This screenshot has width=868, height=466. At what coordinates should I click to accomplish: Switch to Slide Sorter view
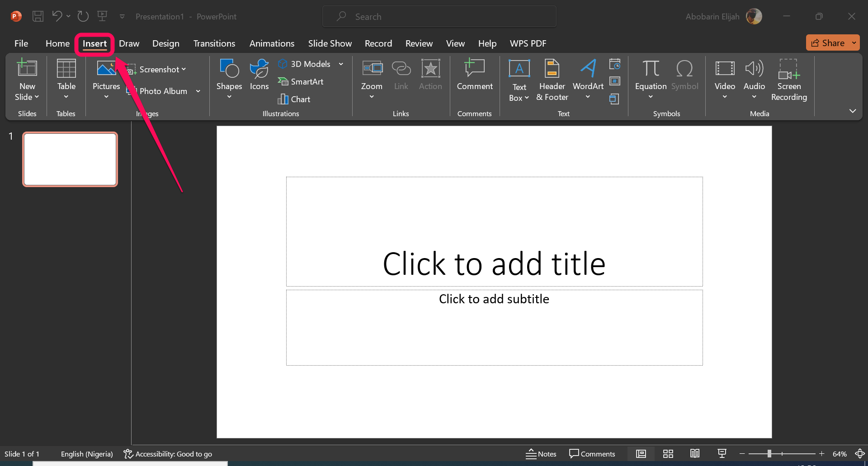[x=668, y=454]
